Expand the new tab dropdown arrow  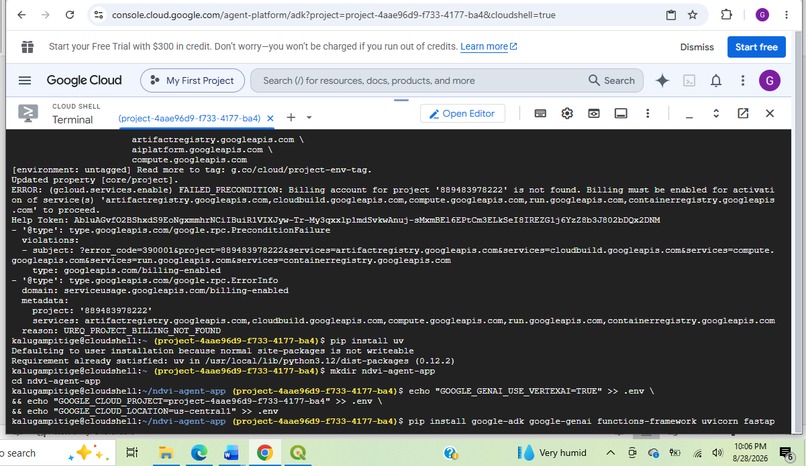point(309,118)
